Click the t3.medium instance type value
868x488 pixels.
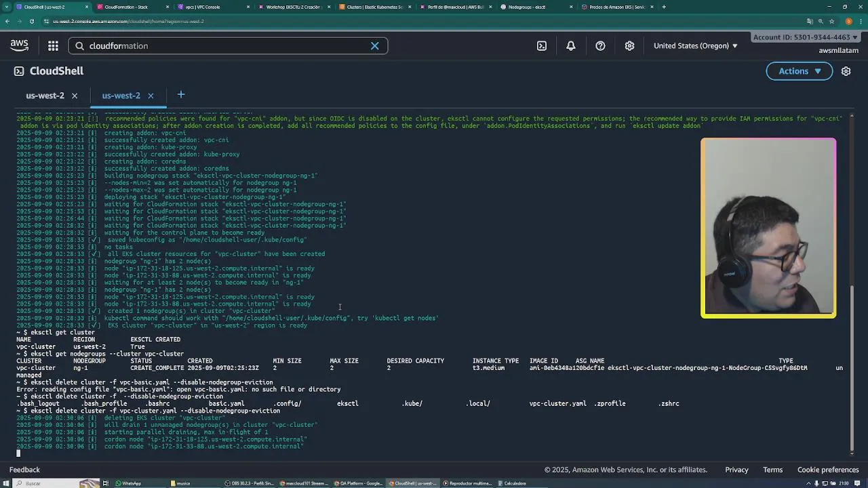(x=488, y=368)
